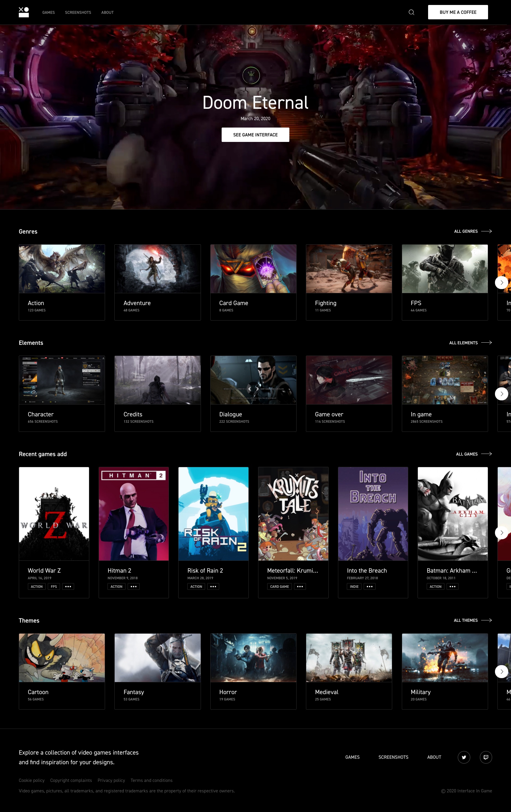Open the Character element thumbnail

click(62, 380)
